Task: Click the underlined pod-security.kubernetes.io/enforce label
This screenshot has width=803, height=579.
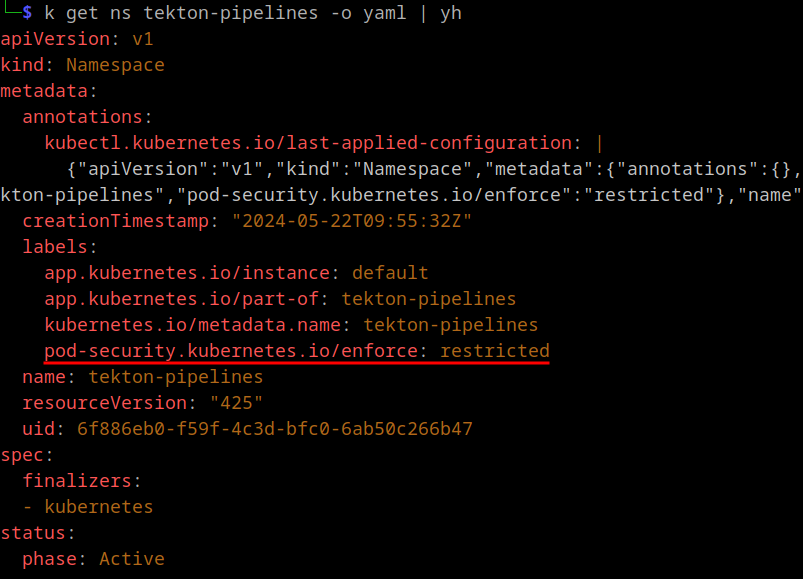Action: (231, 351)
